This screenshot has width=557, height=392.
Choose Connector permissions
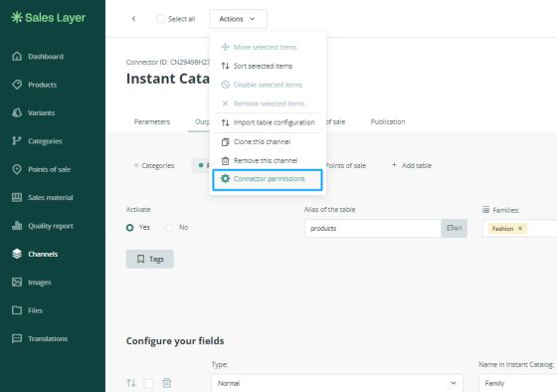268,179
